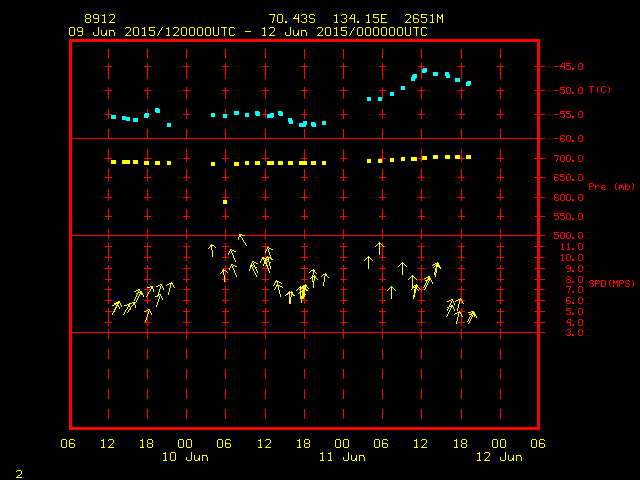Click the 7.0 wind speed axis value
The image size is (640, 480).
click(574, 290)
